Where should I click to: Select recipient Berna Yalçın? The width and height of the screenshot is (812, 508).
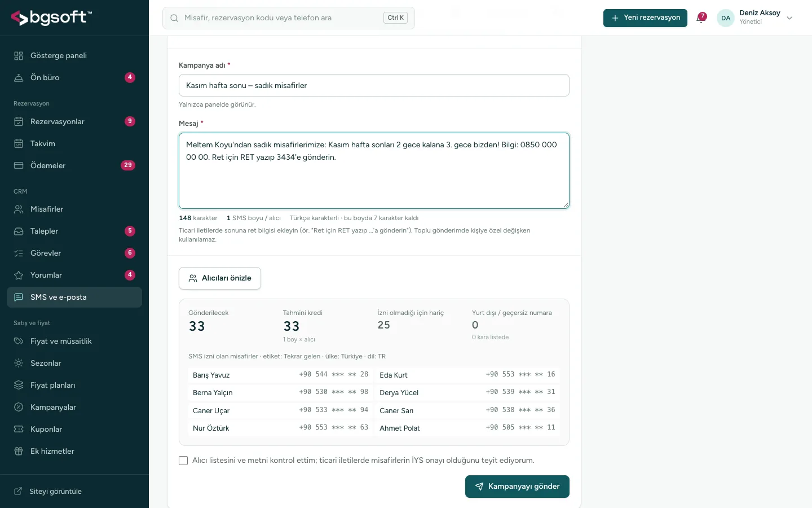(x=280, y=392)
